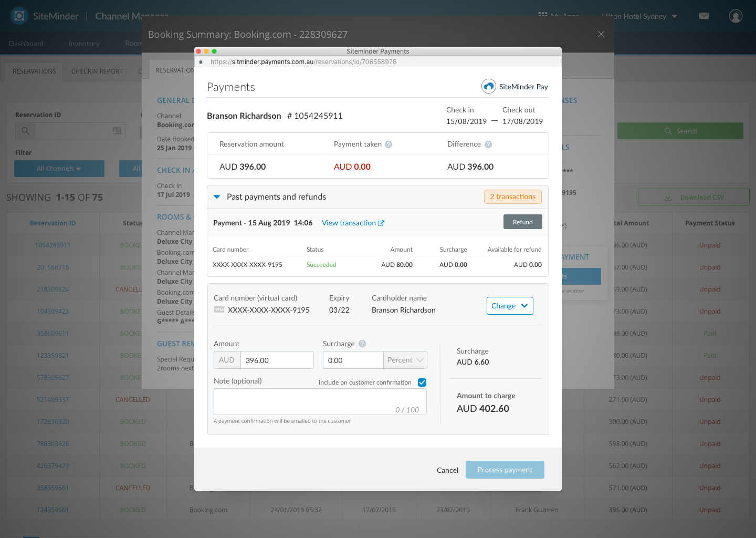Screen dimensions: 756x538
Task: Click the download icon on Download CSV
Action: pos(668,197)
